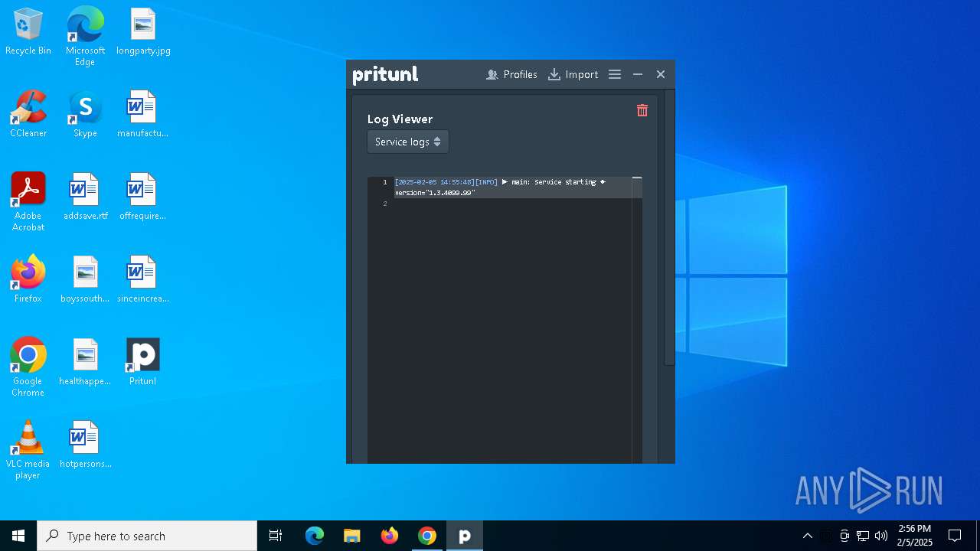The width and height of the screenshot is (980, 551).
Task: Select the sinceincrea... Word document
Action: [142, 280]
